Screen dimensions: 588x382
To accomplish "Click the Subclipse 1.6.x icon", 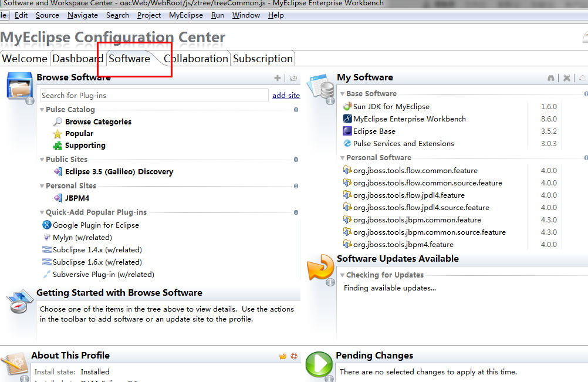I will click(x=46, y=262).
